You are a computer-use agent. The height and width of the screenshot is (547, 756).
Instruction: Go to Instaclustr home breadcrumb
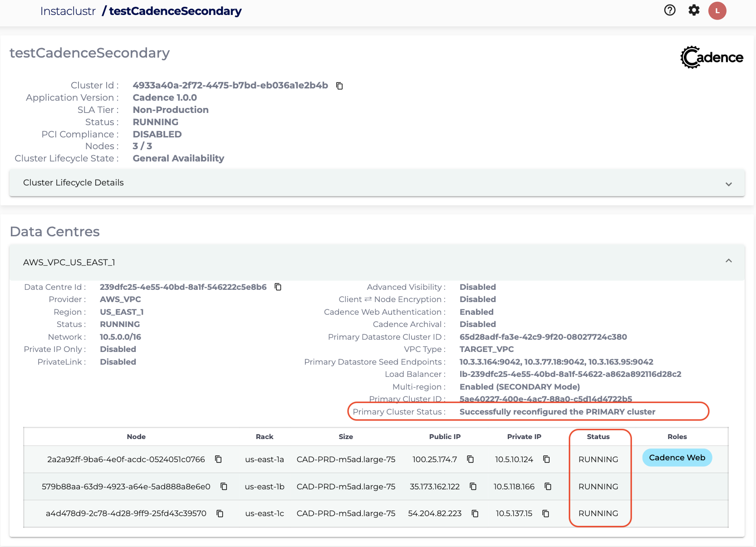click(68, 11)
